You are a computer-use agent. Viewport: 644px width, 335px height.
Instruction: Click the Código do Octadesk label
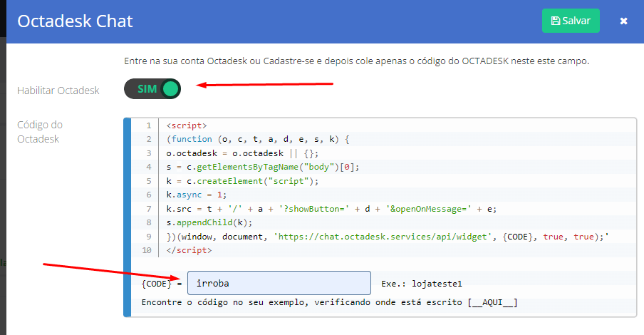point(39,132)
